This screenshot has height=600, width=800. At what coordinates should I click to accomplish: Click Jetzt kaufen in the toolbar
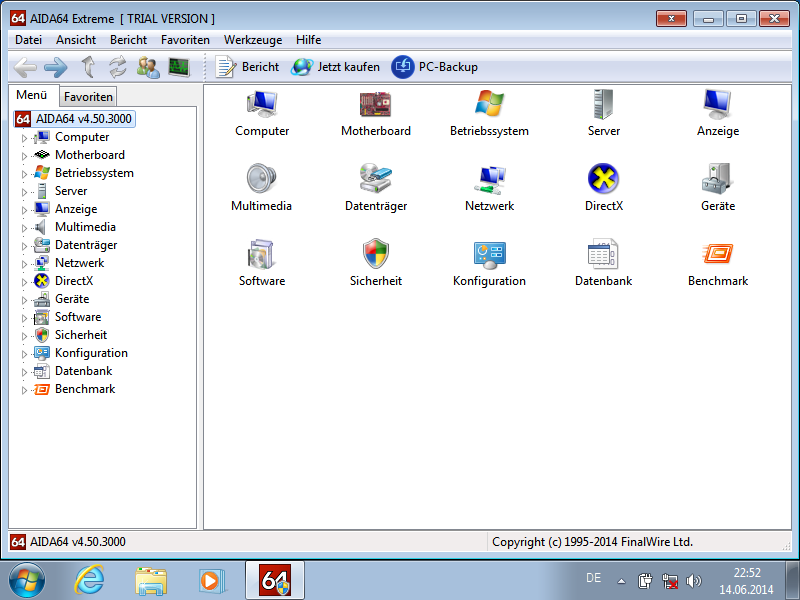[335, 67]
